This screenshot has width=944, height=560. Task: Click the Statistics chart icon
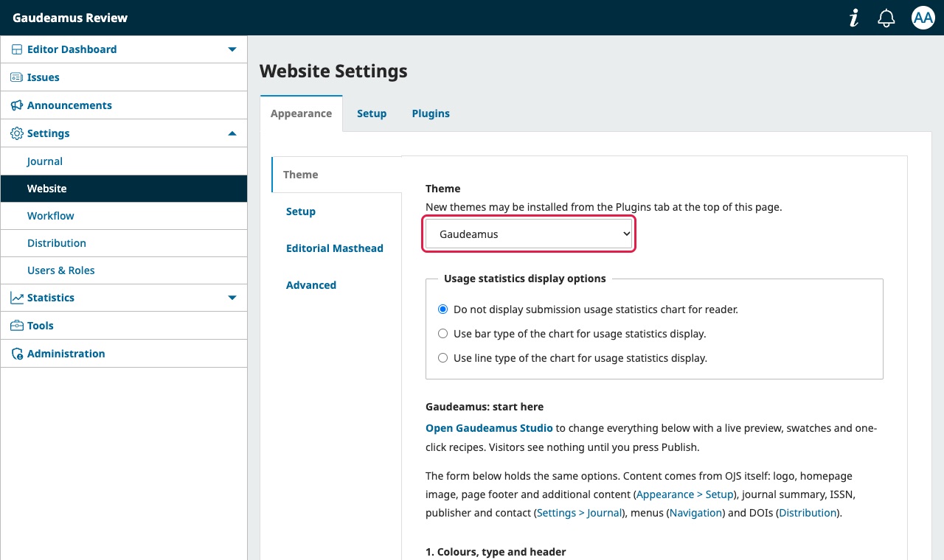(17, 298)
